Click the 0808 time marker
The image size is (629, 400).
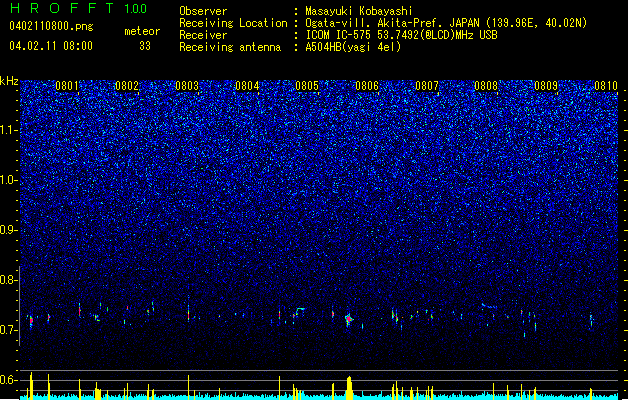point(486,86)
